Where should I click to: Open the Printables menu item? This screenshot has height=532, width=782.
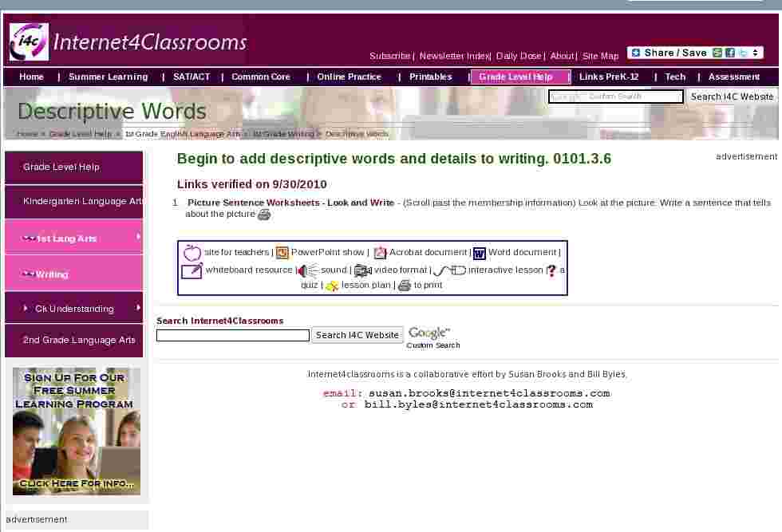(x=430, y=77)
